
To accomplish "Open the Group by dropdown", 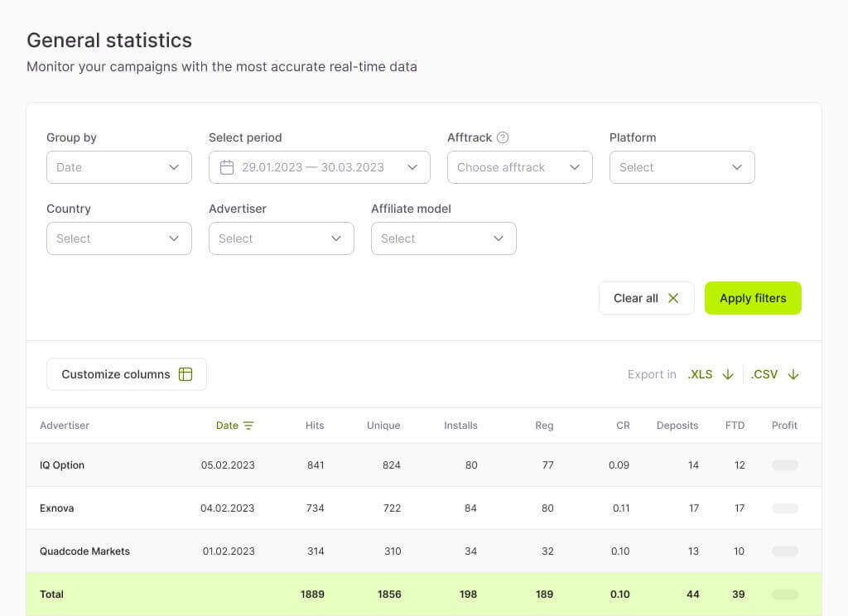I will tap(118, 167).
